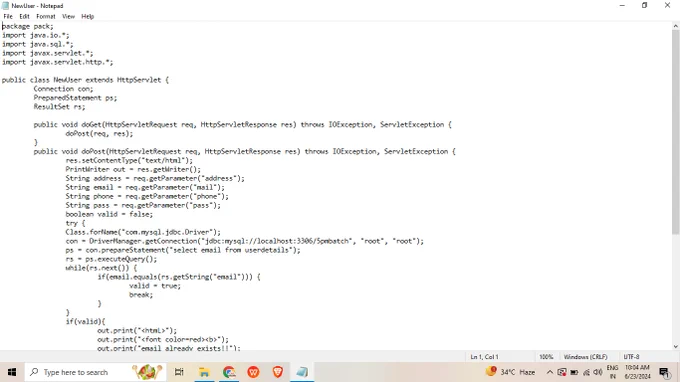This screenshot has height=382, width=680.
Task: Click on the 'package pack;' line
Action: tap(28, 26)
